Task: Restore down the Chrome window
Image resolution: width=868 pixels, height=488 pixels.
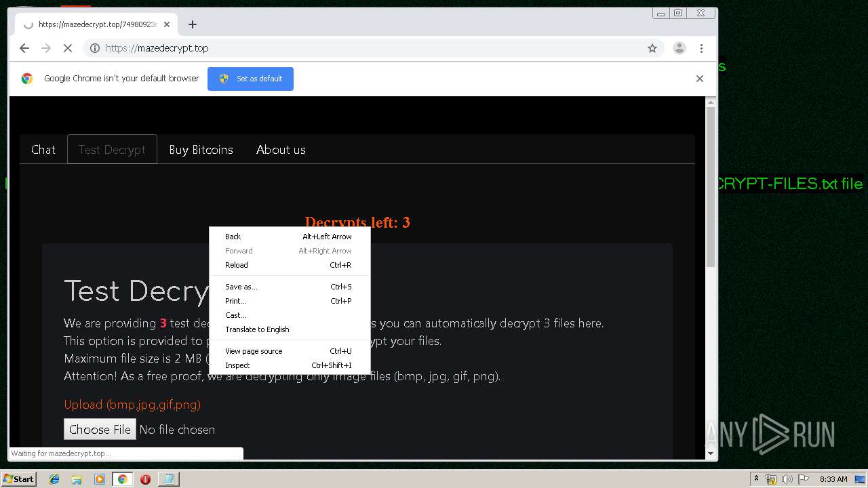Action: coord(678,13)
